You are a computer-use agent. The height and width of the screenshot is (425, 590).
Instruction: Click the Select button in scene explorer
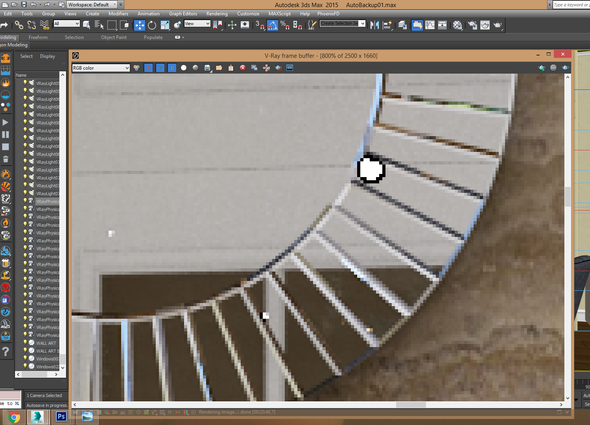(26, 56)
